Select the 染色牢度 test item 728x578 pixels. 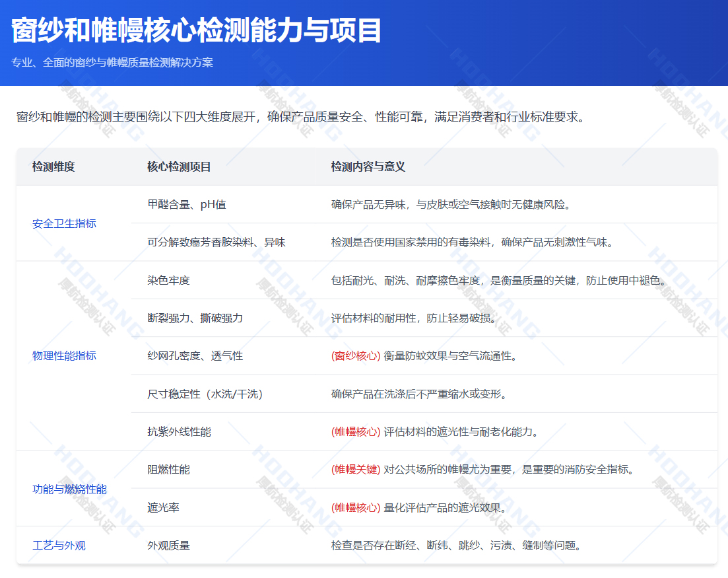(x=168, y=281)
